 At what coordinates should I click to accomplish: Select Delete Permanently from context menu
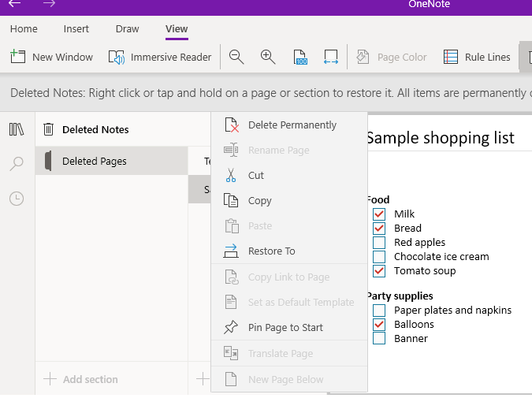point(292,125)
